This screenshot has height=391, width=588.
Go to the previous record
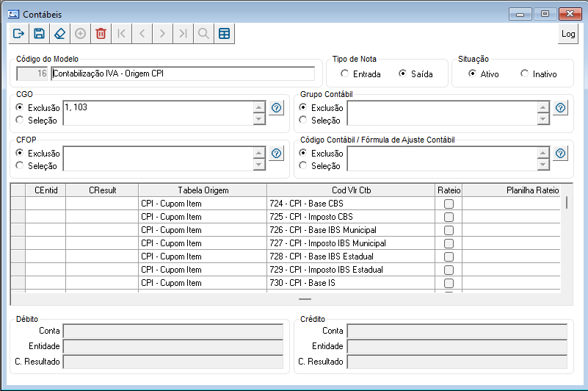[x=142, y=33]
